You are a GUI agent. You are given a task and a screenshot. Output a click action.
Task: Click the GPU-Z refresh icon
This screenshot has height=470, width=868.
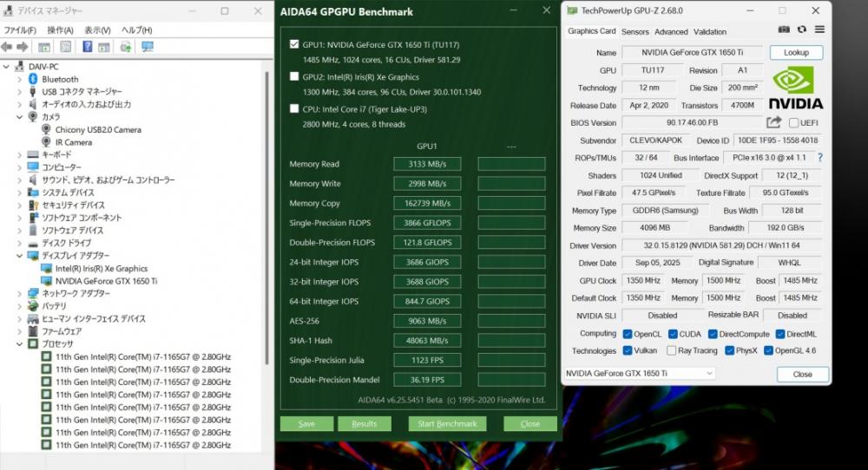coord(802,29)
